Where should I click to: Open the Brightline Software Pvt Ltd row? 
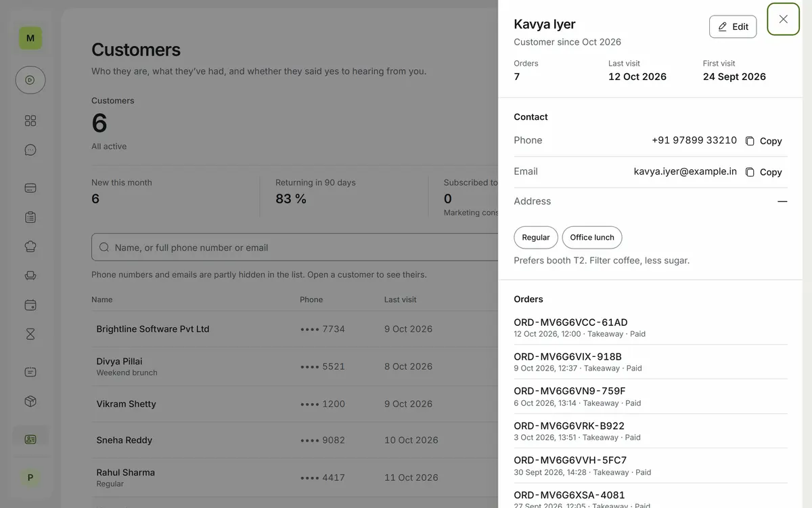tap(295, 329)
